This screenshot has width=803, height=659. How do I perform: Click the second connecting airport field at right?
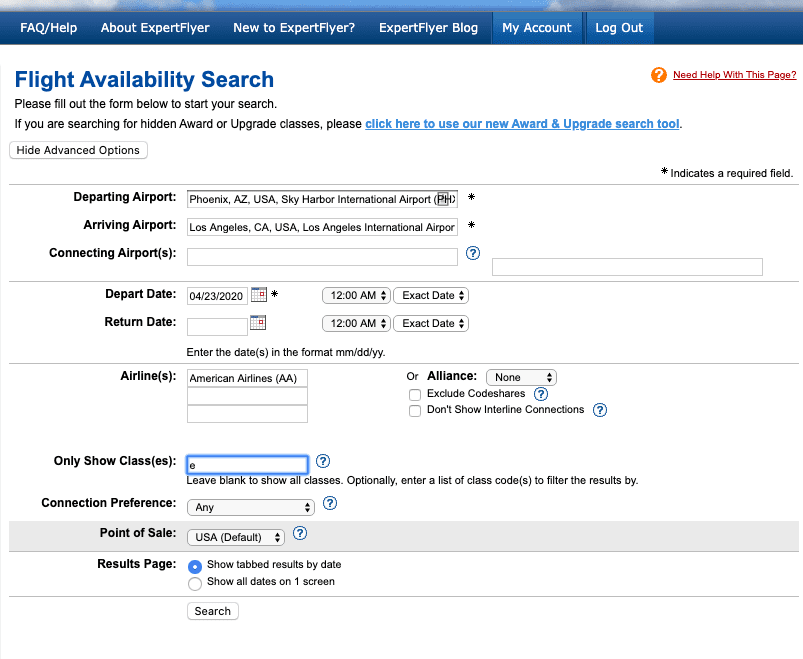click(627, 267)
